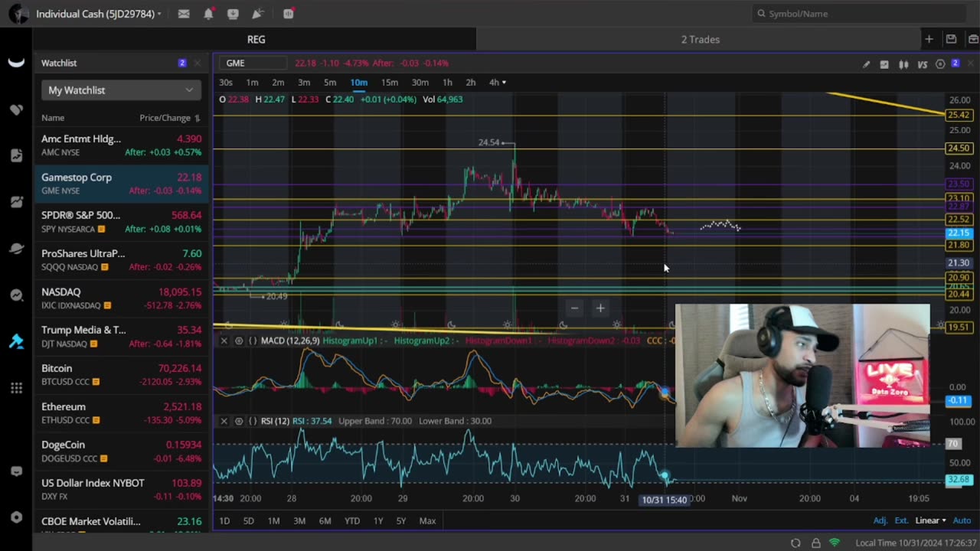Select Amc Entmt Hldg in watchlist
The image size is (980, 551).
coord(121,145)
